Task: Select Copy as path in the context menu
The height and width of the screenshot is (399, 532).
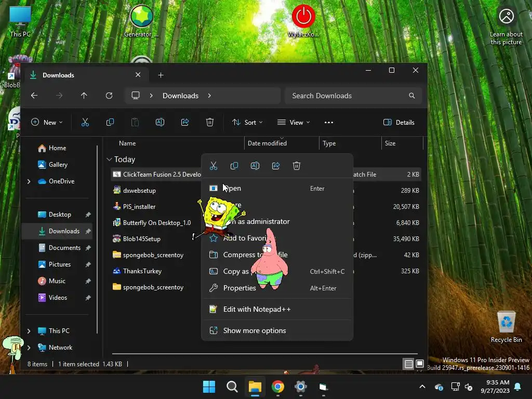Action: [x=277, y=271]
